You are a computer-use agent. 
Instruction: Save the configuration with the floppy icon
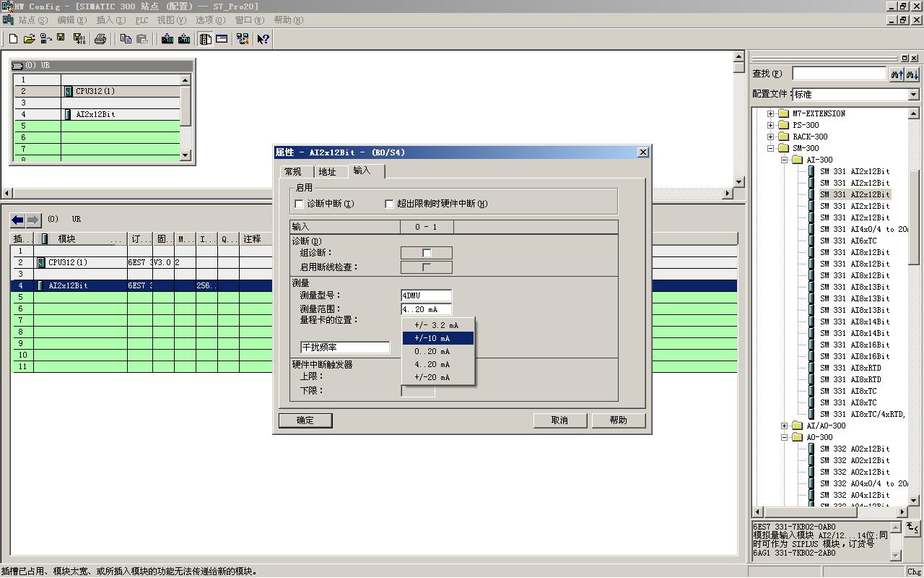pos(61,38)
